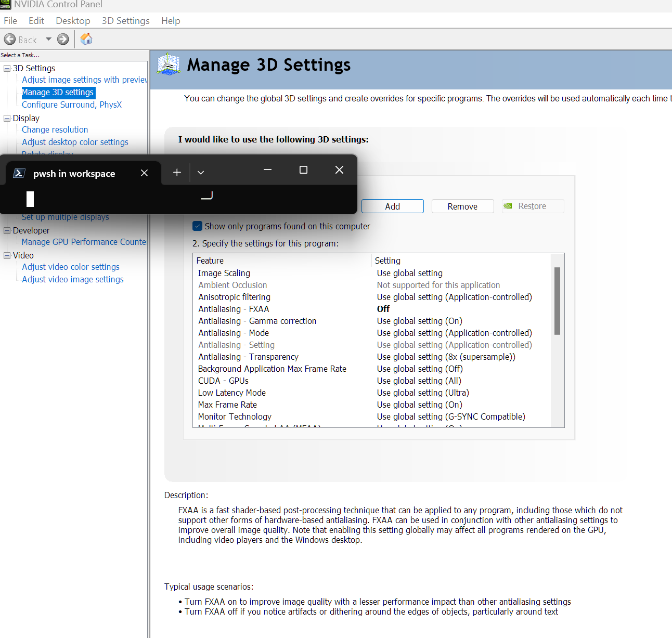Open Configure Surround, PhysX

(x=72, y=105)
